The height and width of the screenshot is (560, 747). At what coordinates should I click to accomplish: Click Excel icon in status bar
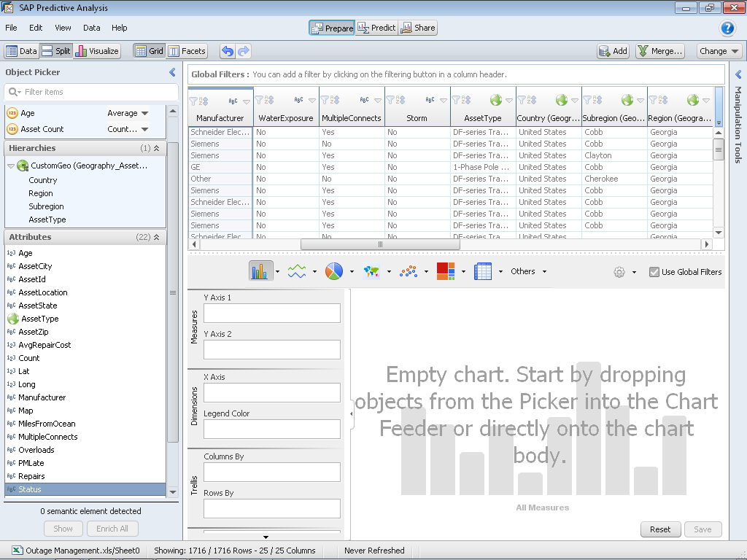click(18, 551)
